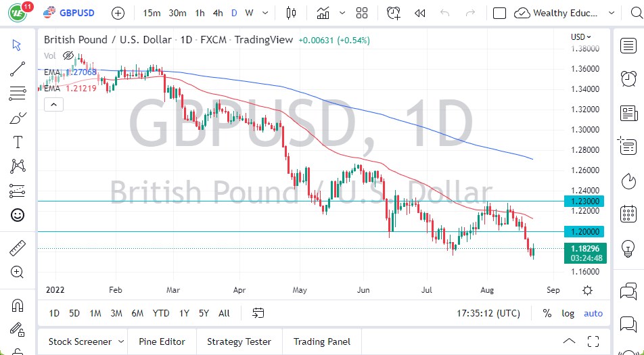Select the 4h timeframe button
The width and height of the screenshot is (644, 355).
(217, 13)
